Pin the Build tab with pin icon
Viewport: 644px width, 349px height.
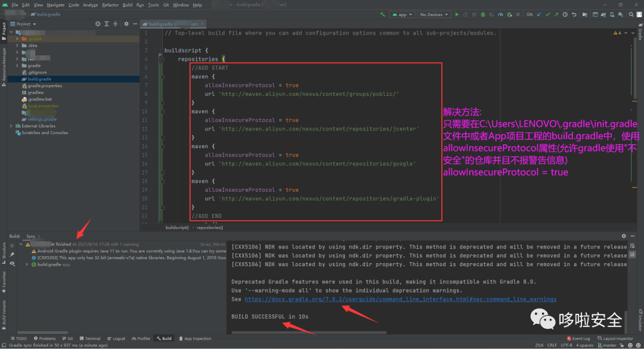click(13, 255)
